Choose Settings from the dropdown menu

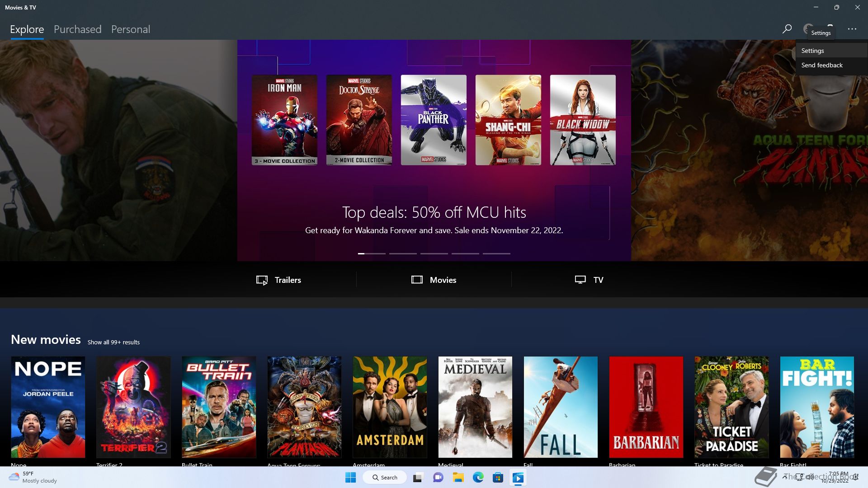[x=831, y=51]
